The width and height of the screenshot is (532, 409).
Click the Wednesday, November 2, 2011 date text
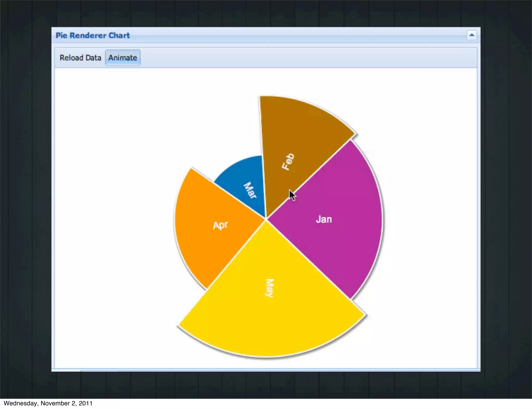pyautogui.click(x=48, y=403)
